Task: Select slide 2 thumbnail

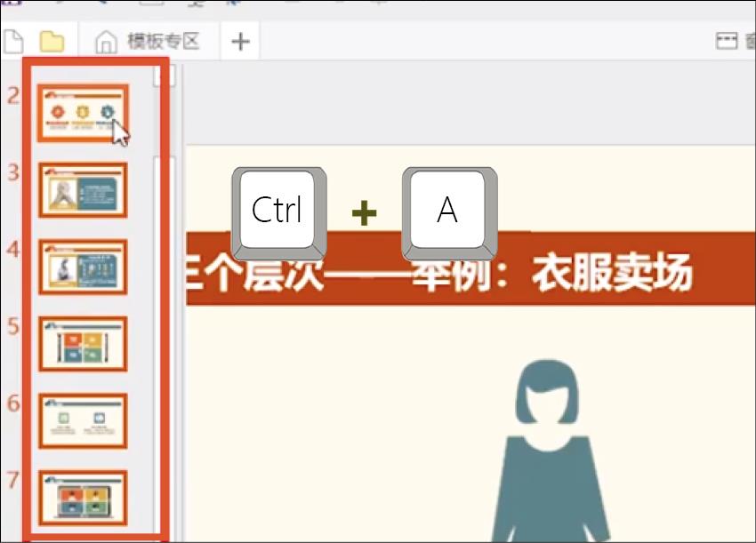Action: [83, 113]
